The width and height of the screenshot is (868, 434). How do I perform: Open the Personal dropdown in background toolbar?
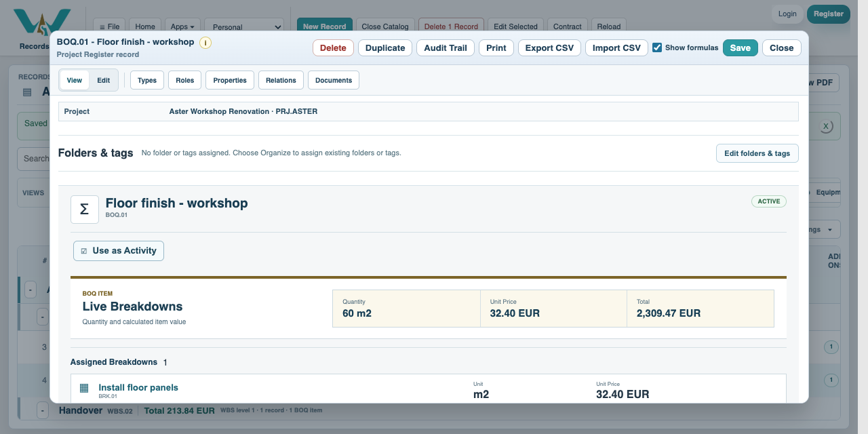point(244,26)
